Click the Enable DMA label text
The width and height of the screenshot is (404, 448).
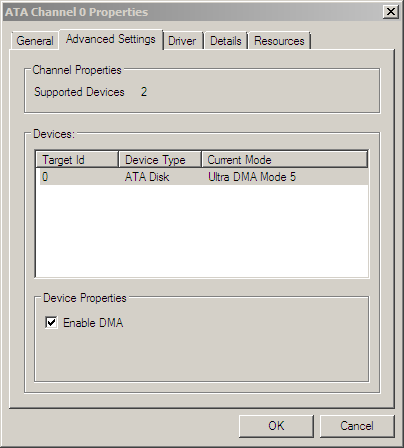pos(93,323)
